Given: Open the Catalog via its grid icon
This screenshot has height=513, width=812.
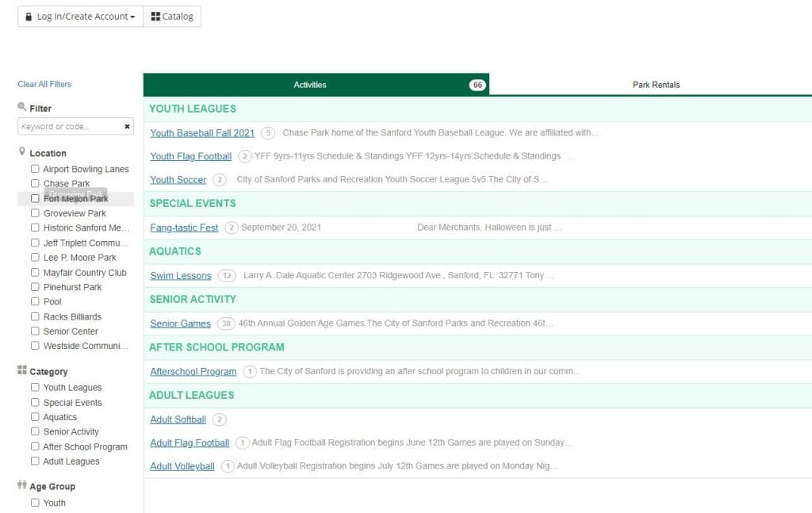Looking at the screenshot, I should pyautogui.click(x=154, y=16).
